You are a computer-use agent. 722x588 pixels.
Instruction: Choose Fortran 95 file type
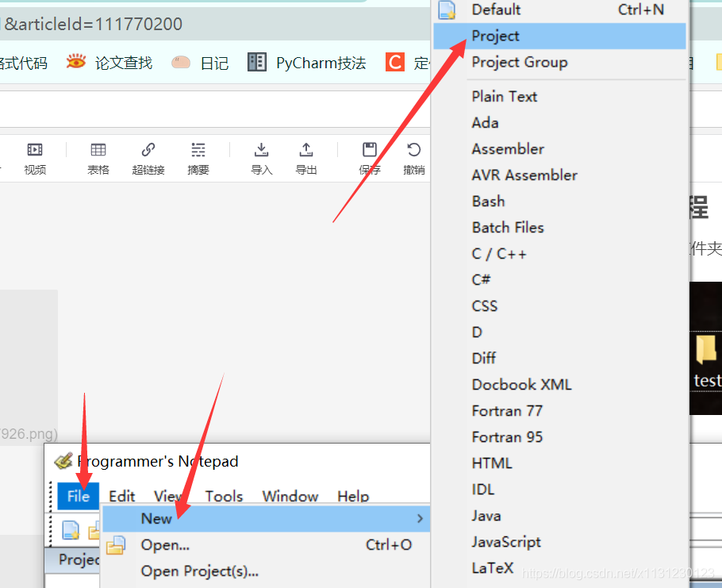pyautogui.click(x=559, y=437)
